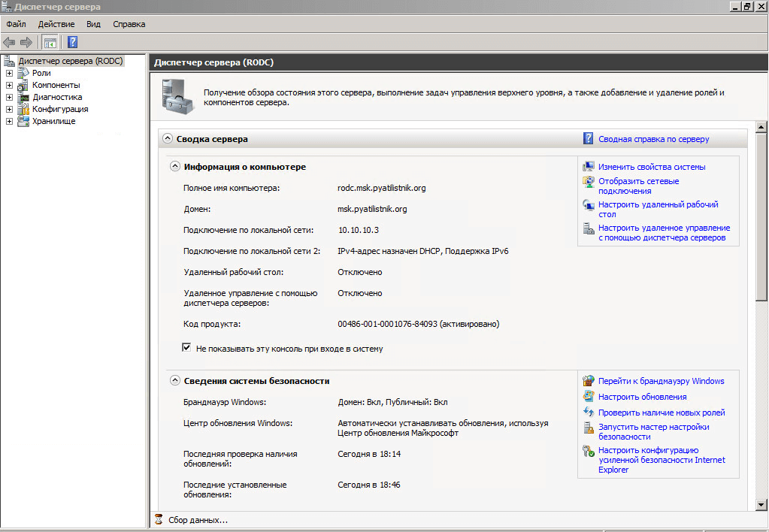Image resolution: width=769 pixels, height=532 pixels.
Task: Toggle 'Не показывать эту консоль' checkbox
Action: [x=186, y=348]
